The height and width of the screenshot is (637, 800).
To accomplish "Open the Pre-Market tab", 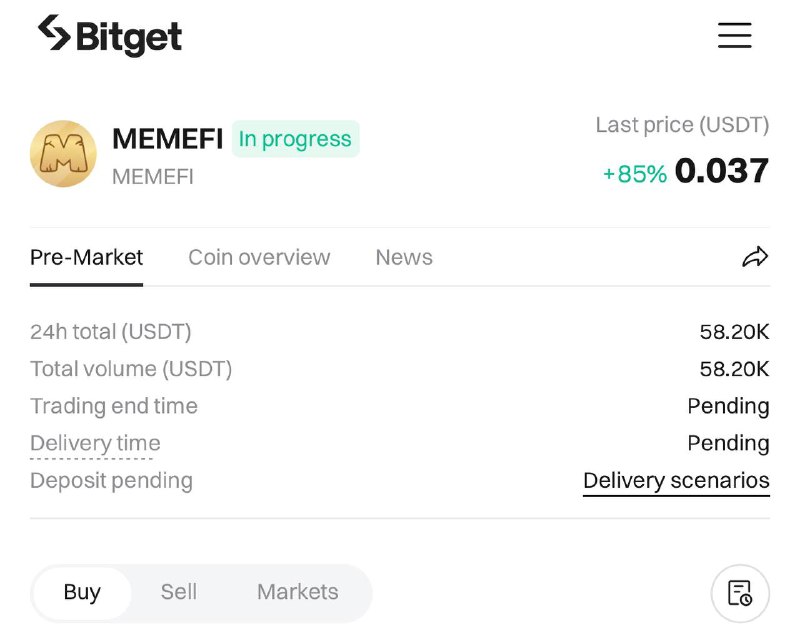I will (x=86, y=258).
